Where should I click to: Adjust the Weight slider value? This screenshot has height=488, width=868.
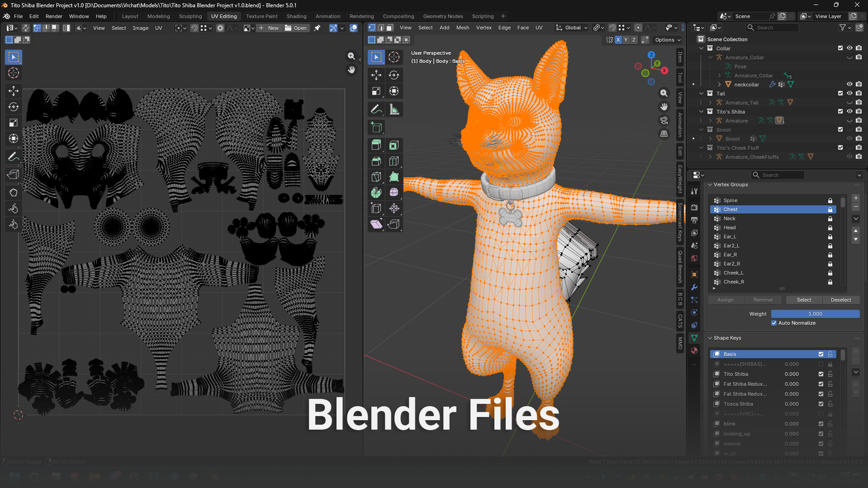point(815,313)
